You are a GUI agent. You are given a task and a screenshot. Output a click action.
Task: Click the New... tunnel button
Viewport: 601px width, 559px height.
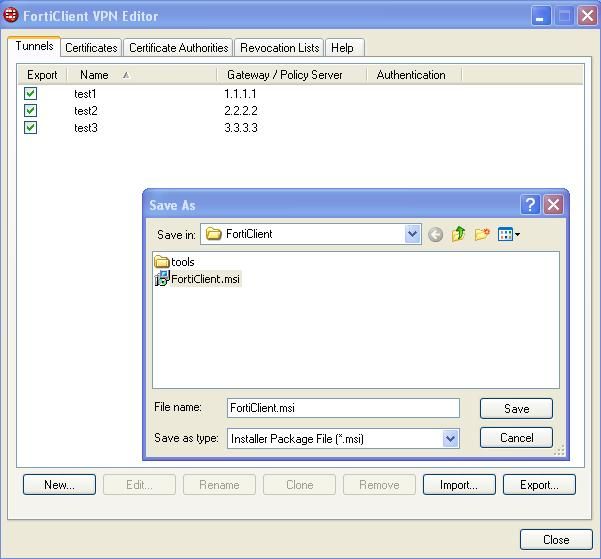pos(59,485)
